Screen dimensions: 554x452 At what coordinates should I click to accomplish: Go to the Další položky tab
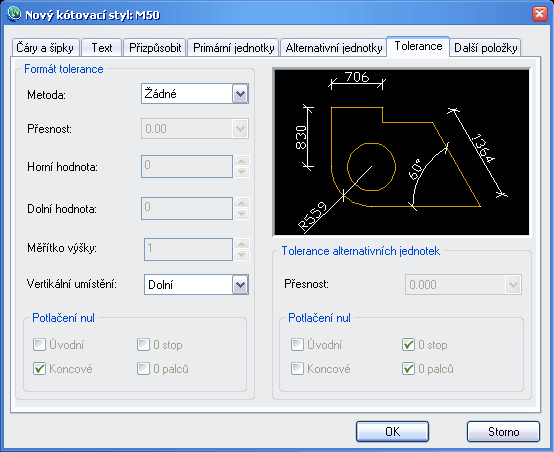485,48
